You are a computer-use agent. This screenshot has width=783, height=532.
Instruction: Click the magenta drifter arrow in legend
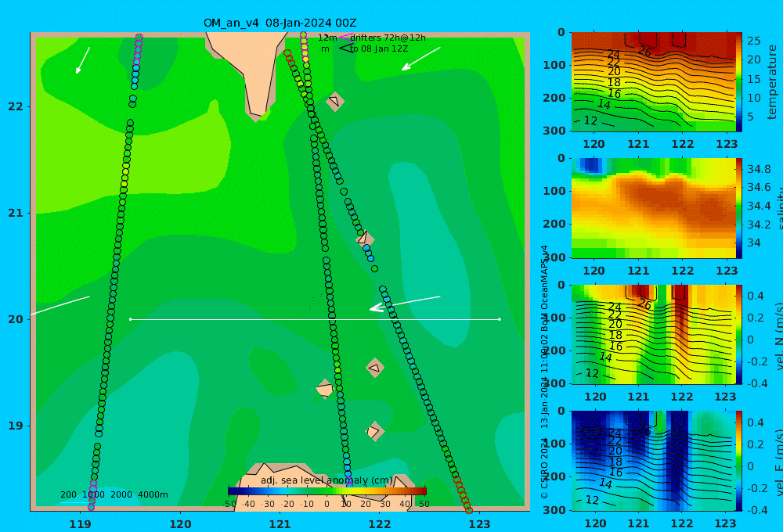[x=346, y=37]
